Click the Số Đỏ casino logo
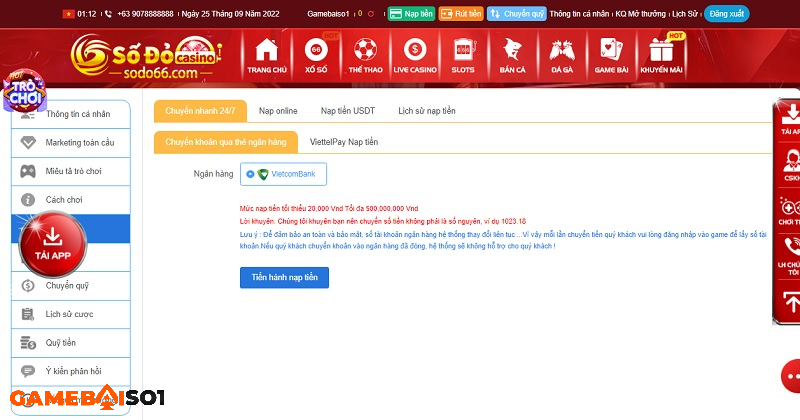This screenshot has height=420, width=800. 146,57
